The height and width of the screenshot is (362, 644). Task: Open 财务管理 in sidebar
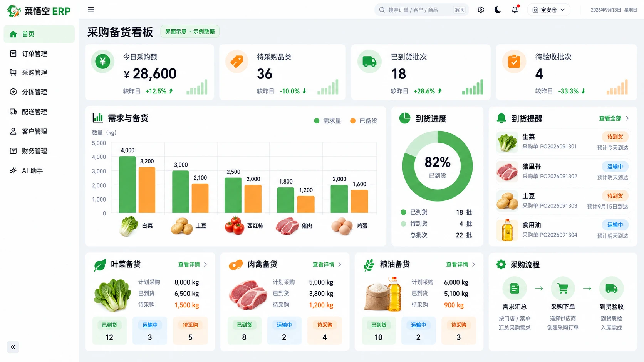(x=39, y=151)
